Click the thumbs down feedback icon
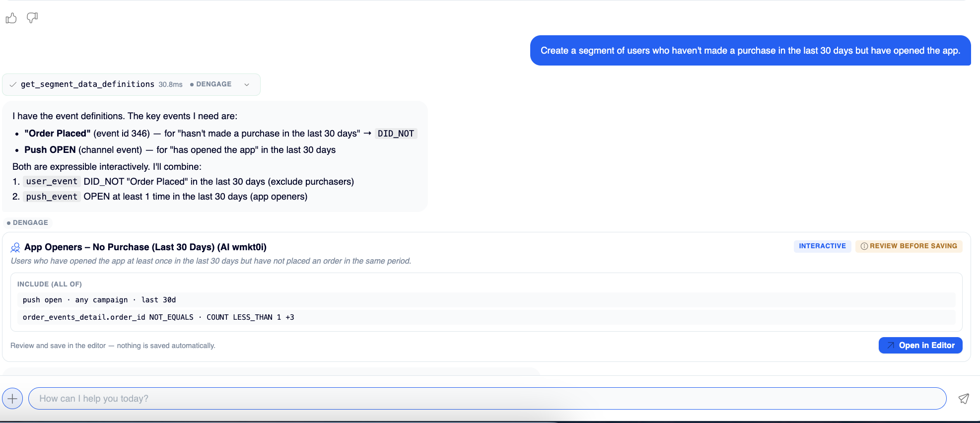980x423 pixels. pyautogui.click(x=32, y=18)
